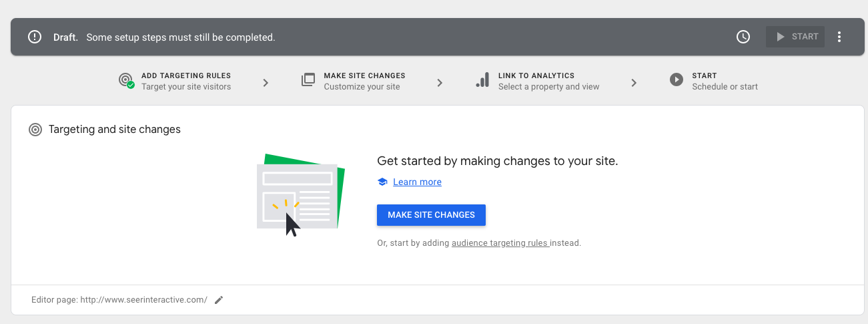Click the draft warning exclamation icon
The image size is (868, 324).
[35, 37]
